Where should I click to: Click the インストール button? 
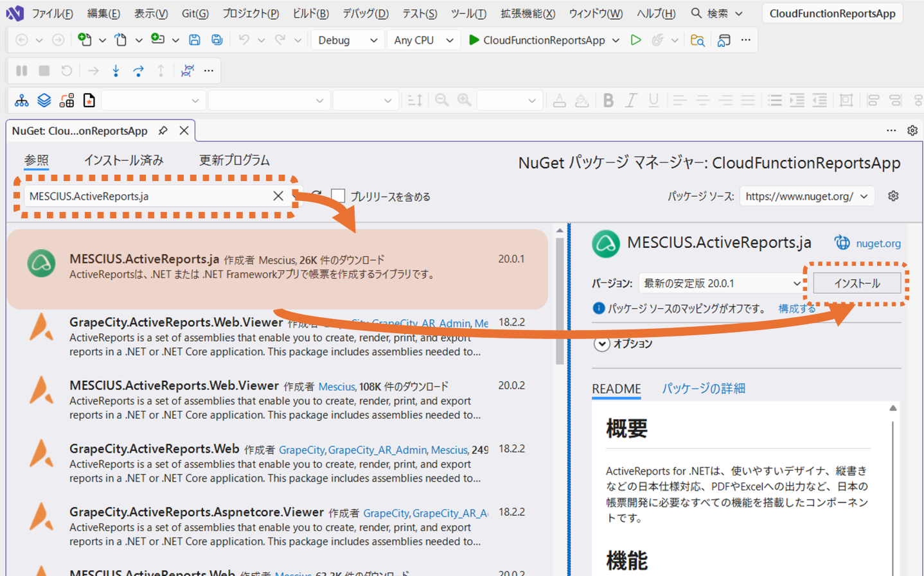(x=857, y=283)
